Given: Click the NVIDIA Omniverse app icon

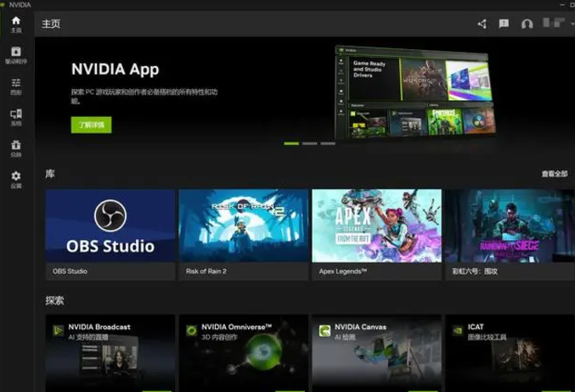Looking at the screenshot, I should point(191,331).
